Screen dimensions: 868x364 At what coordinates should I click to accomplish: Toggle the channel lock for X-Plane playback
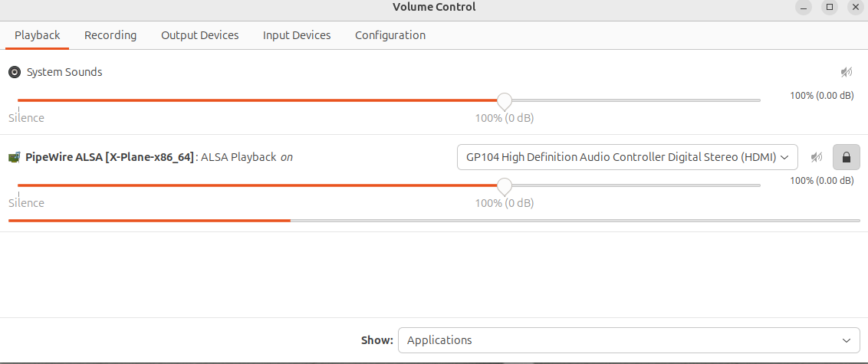point(847,158)
